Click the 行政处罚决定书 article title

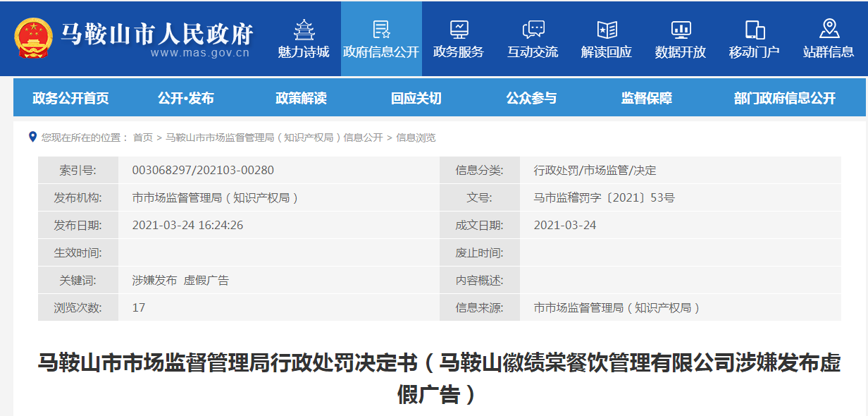point(438,378)
